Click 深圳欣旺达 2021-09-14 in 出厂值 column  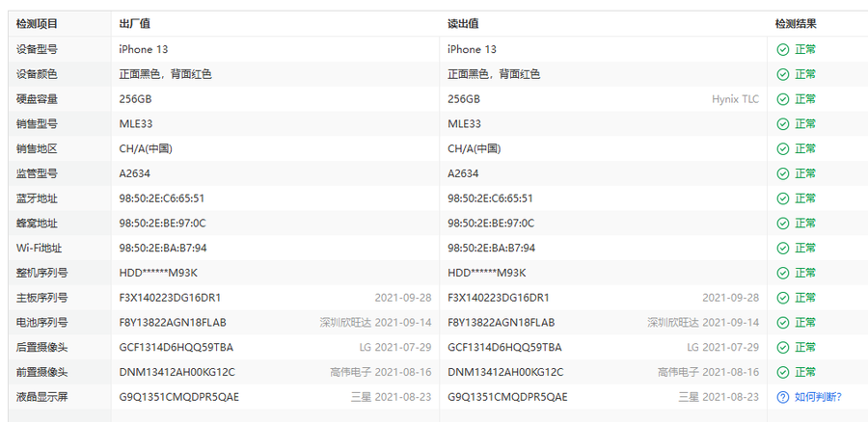375,323
